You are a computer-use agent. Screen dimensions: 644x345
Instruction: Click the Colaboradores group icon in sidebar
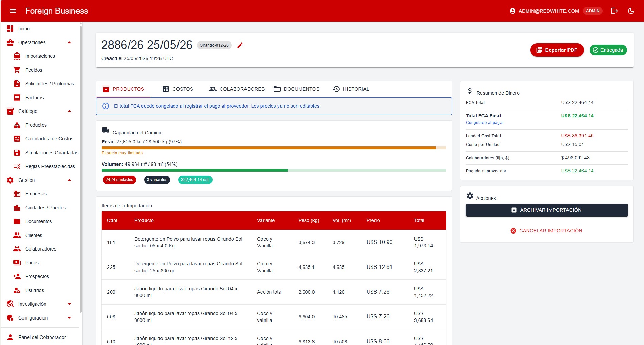17,249
